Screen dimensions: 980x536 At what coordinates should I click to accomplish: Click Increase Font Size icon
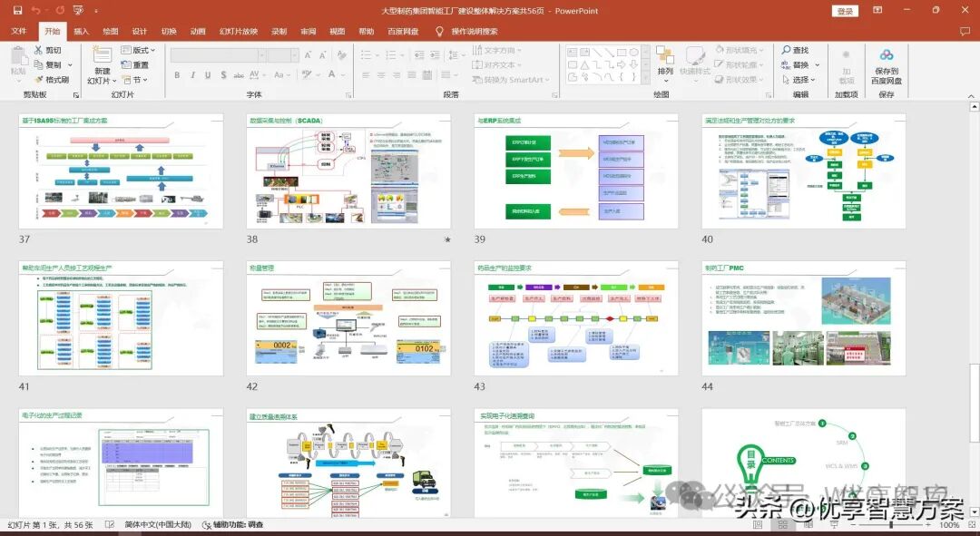(x=309, y=55)
